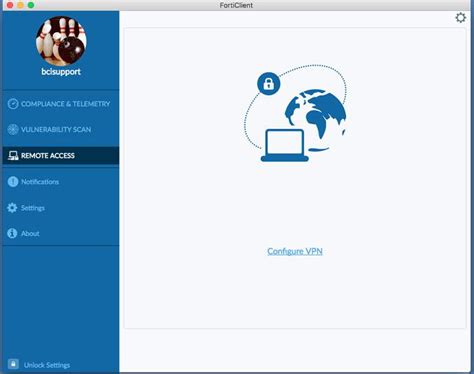Click the lock badge on VPN illustration
474x374 pixels.
269,84
